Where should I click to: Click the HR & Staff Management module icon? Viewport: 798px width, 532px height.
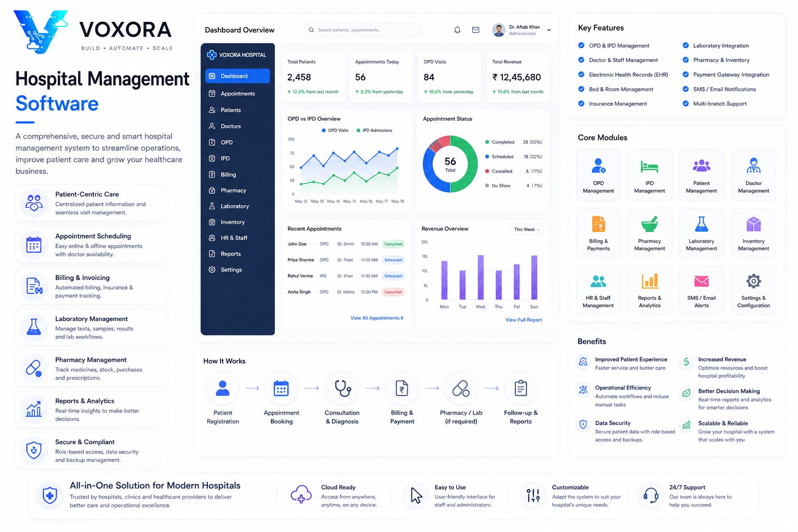(x=598, y=282)
